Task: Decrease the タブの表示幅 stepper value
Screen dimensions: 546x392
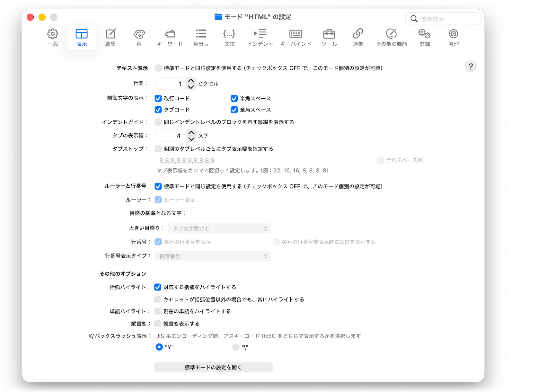Action: 191,139
